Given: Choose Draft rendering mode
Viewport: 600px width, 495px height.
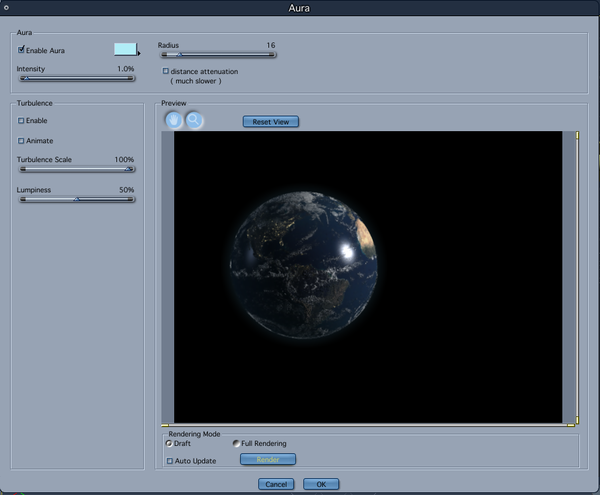Looking at the screenshot, I should point(169,443).
